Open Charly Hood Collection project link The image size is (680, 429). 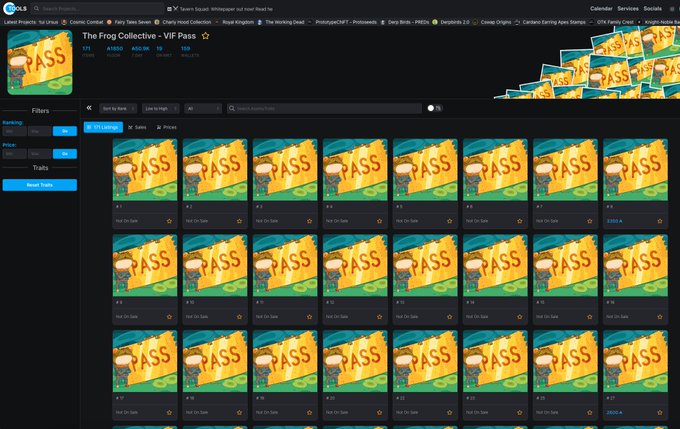coord(186,22)
